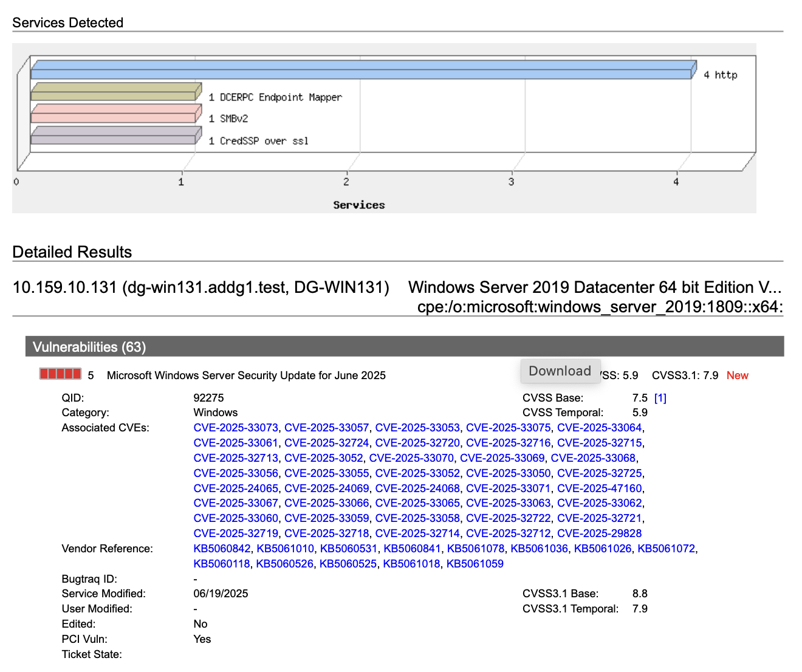Image resolution: width=802 pixels, height=672 pixels.
Task: Click the DCERPC Endpoint Mapper bar
Action: (x=115, y=92)
